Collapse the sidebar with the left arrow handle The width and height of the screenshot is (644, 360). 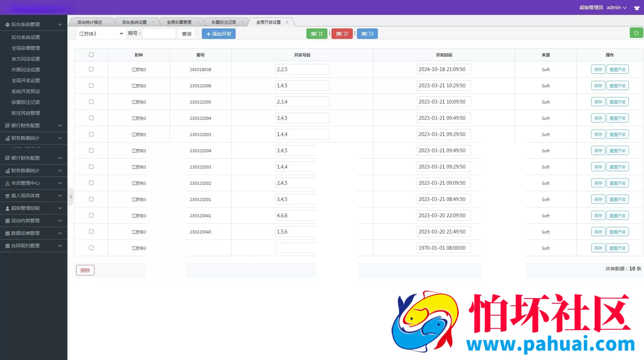[x=70, y=197]
